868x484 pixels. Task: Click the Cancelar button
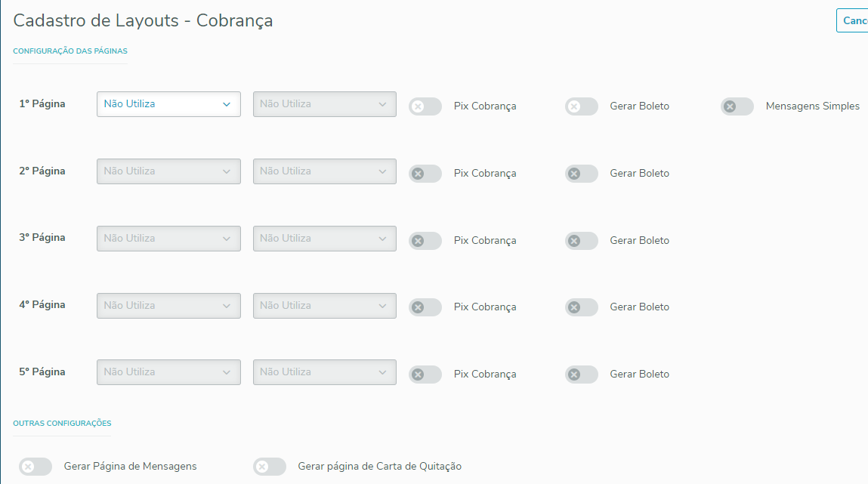point(854,20)
